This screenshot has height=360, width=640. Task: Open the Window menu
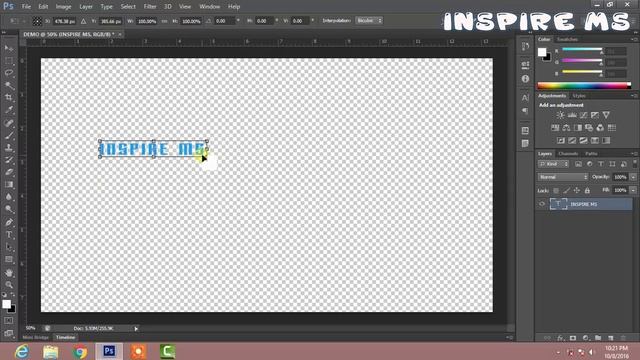pos(210,7)
